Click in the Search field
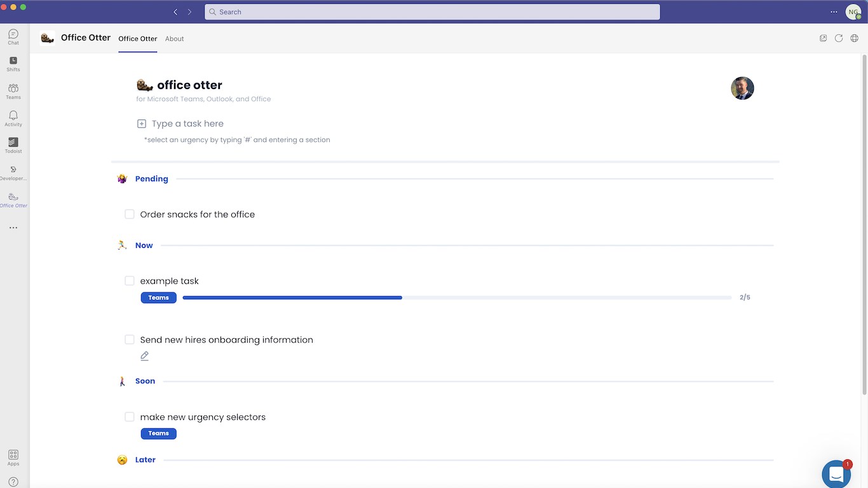Image resolution: width=868 pixels, height=488 pixels. [432, 12]
